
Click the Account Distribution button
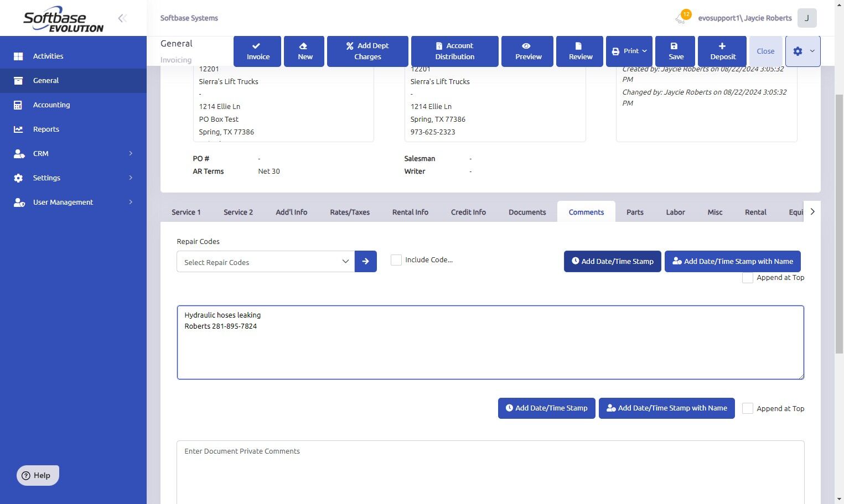[454, 51]
